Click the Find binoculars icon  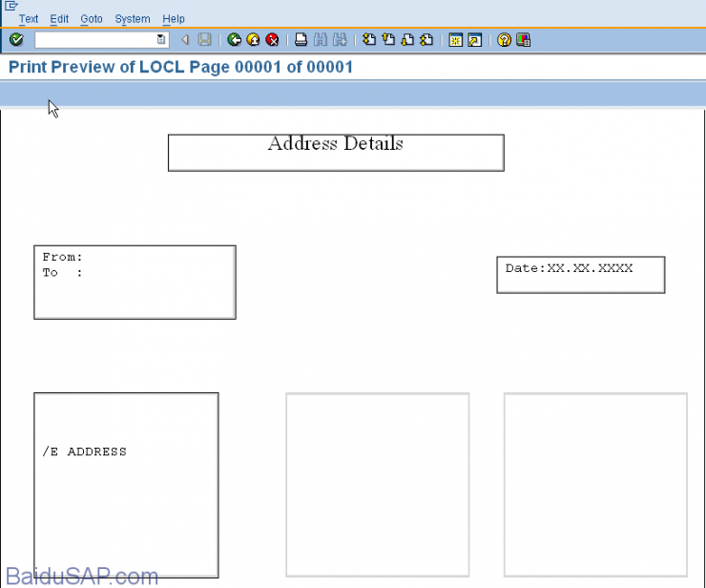point(320,40)
